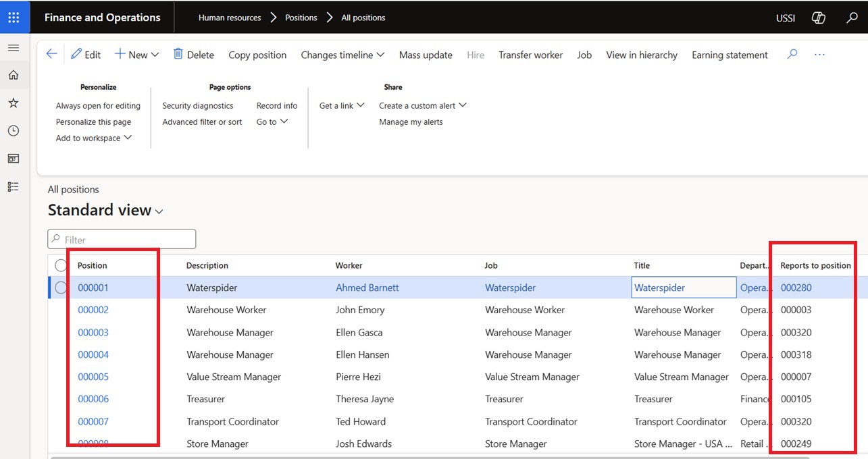The width and height of the screenshot is (868, 459).
Task: Click the Delete button
Action: 193,55
